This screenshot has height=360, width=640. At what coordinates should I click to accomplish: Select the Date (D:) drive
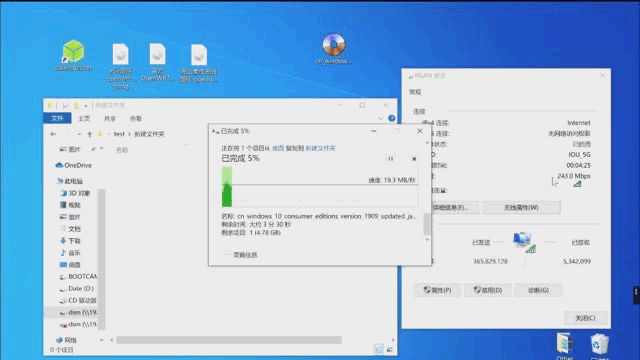pos(77,288)
